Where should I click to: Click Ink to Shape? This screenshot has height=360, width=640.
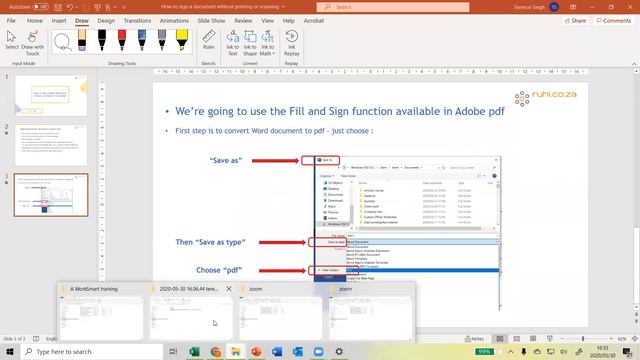(x=250, y=43)
